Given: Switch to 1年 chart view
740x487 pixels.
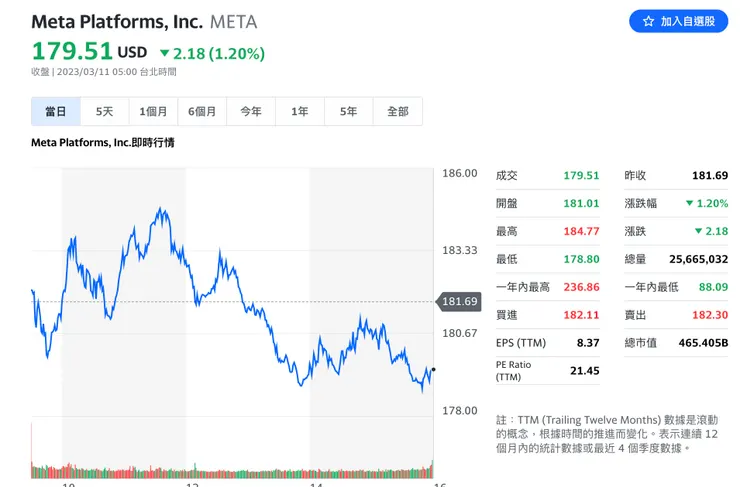Looking at the screenshot, I should click(300, 112).
